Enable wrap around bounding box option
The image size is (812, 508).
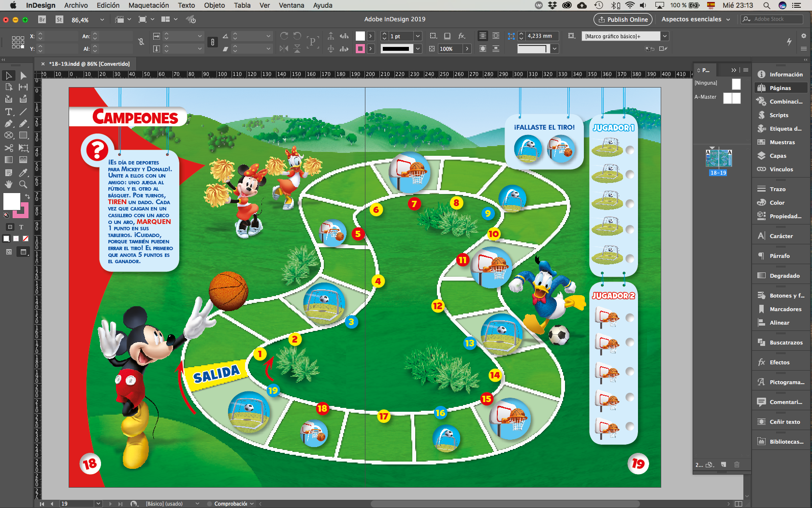pyautogui.click(x=496, y=36)
